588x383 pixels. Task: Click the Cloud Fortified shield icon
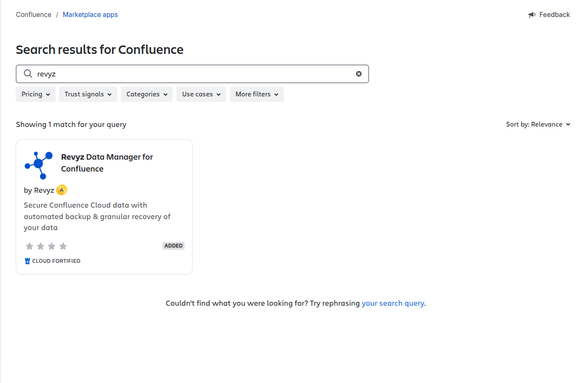28,261
